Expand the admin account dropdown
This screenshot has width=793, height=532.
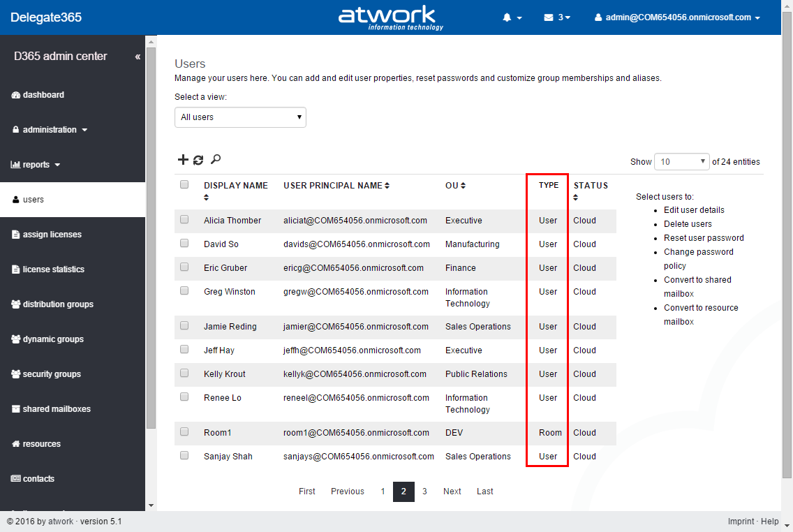(677, 17)
